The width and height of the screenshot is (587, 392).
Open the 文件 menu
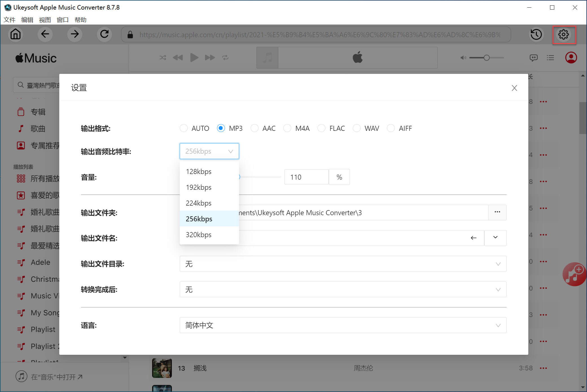click(x=9, y=20)
